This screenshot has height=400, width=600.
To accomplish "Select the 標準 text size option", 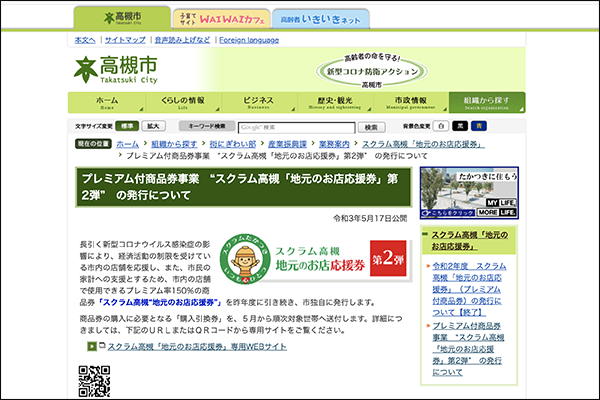I will 127,126.
